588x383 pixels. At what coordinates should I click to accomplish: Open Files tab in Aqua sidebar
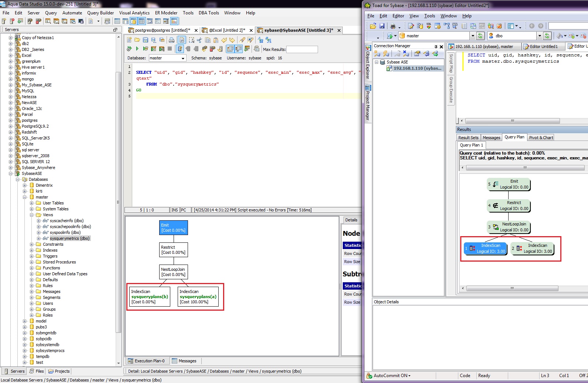click(x=37, y=371)
